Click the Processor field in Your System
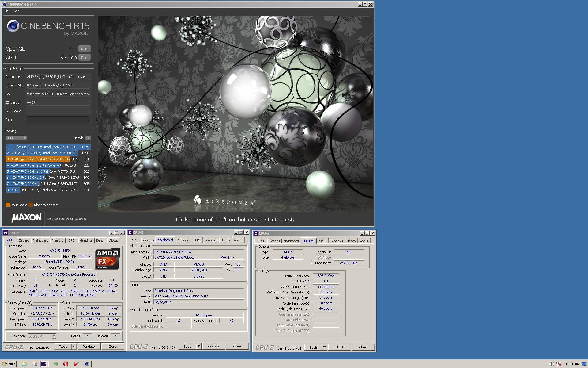 tap(58, 77)
